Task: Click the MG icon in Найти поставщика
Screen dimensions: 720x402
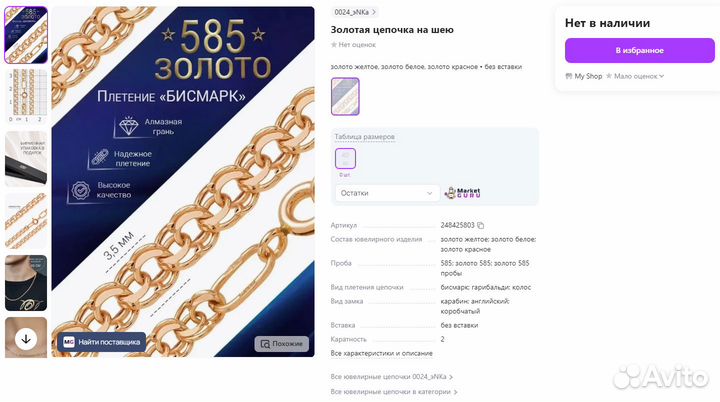Action: tap(68, 342)
